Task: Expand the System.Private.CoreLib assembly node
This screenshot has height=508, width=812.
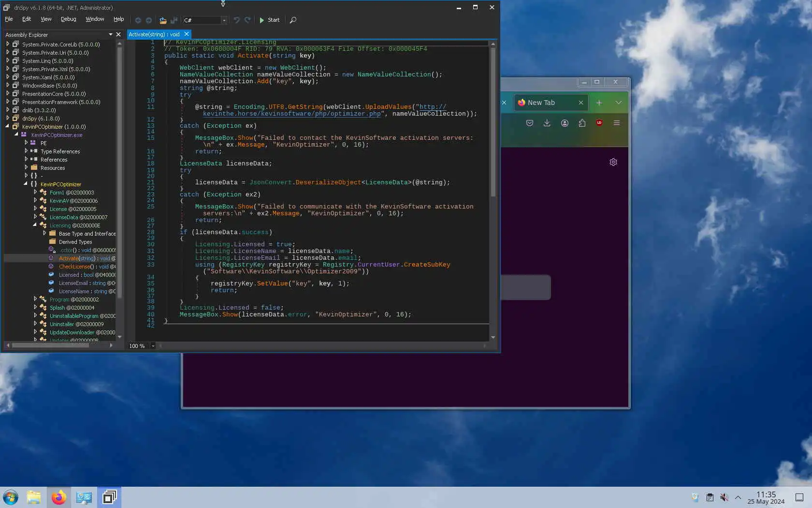Action: point(8,45)
